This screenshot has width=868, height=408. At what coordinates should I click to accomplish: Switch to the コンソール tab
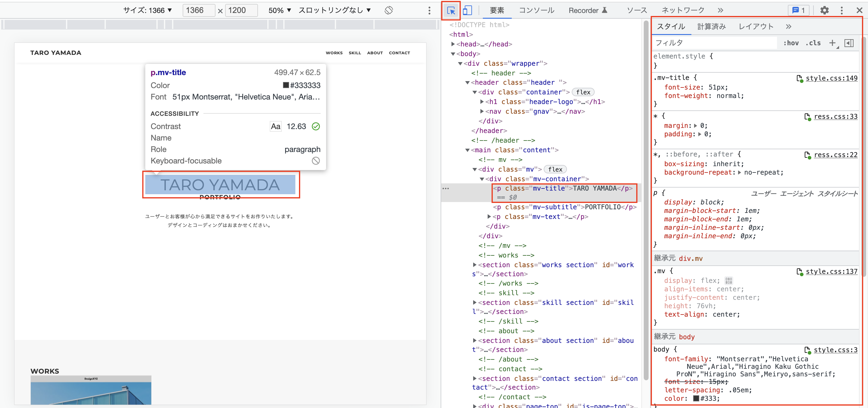tap(536, 11)
